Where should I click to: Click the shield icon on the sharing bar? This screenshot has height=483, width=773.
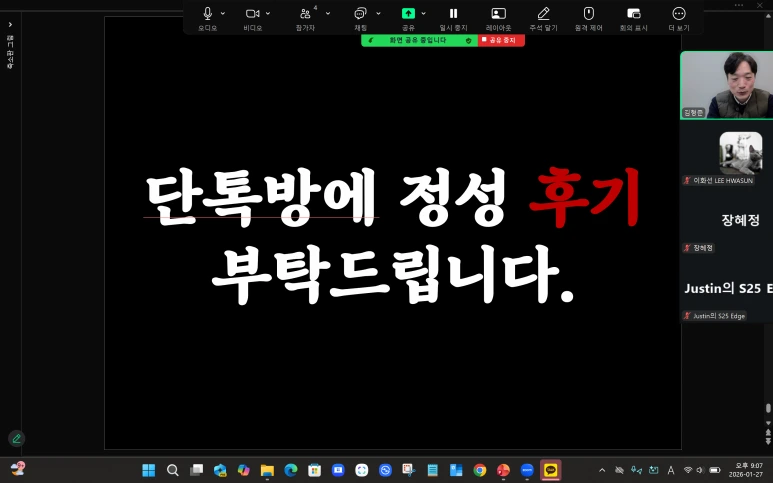(x=468, y=40)
